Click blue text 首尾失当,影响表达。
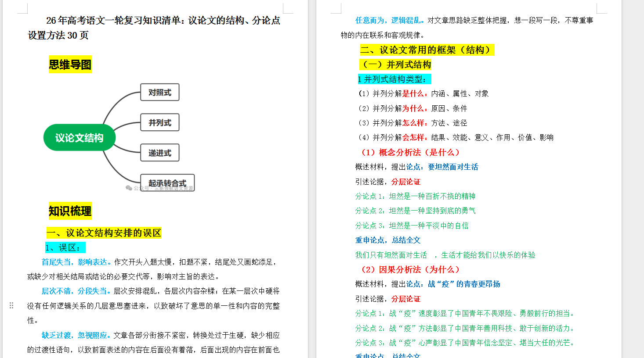644x358 pixels. tap(77, 262)
